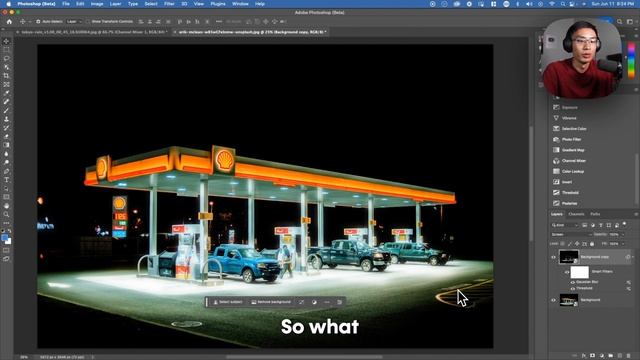The image size is (640, 360).
Task: Select the Type tool
Action: click(7, 180)
